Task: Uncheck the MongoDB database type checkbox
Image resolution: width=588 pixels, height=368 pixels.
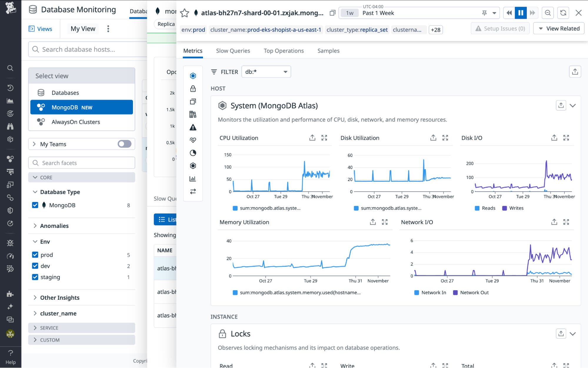Action: (35, 205)
